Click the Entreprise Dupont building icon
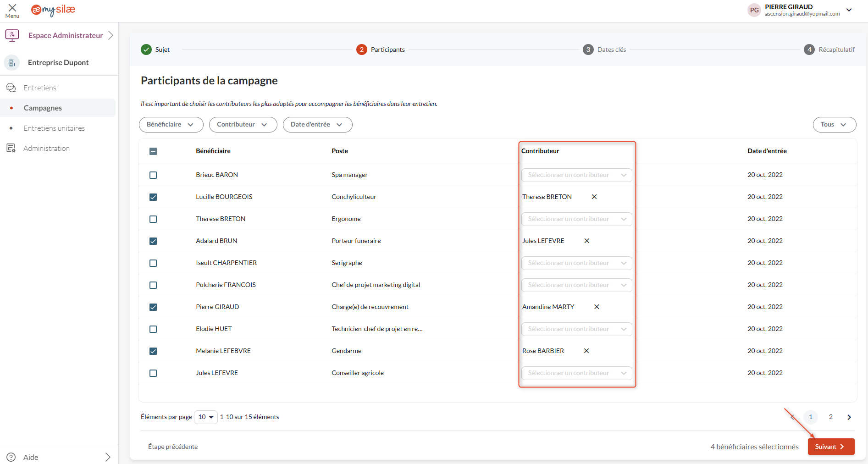The image size is (868, 464). [x=12, y=63]
